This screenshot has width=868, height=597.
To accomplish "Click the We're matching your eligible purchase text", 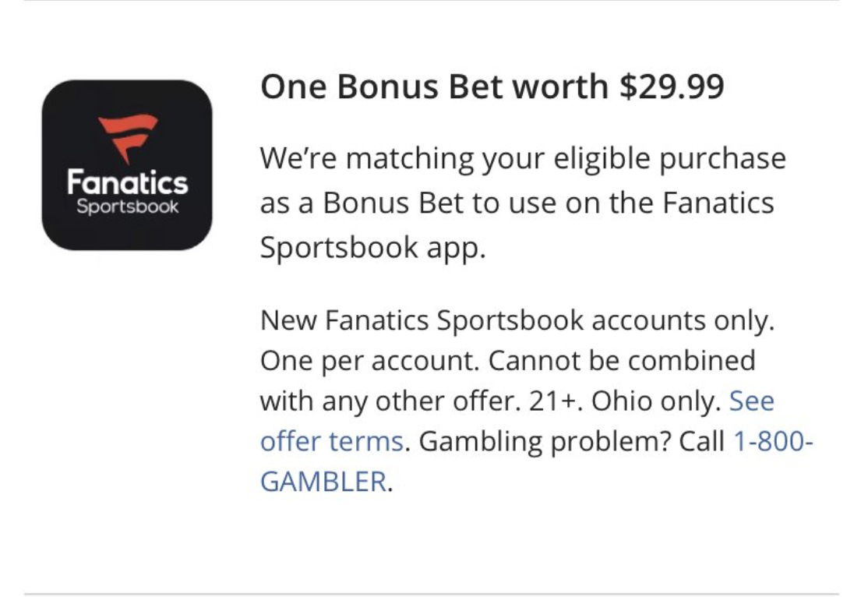I will 523,159.
